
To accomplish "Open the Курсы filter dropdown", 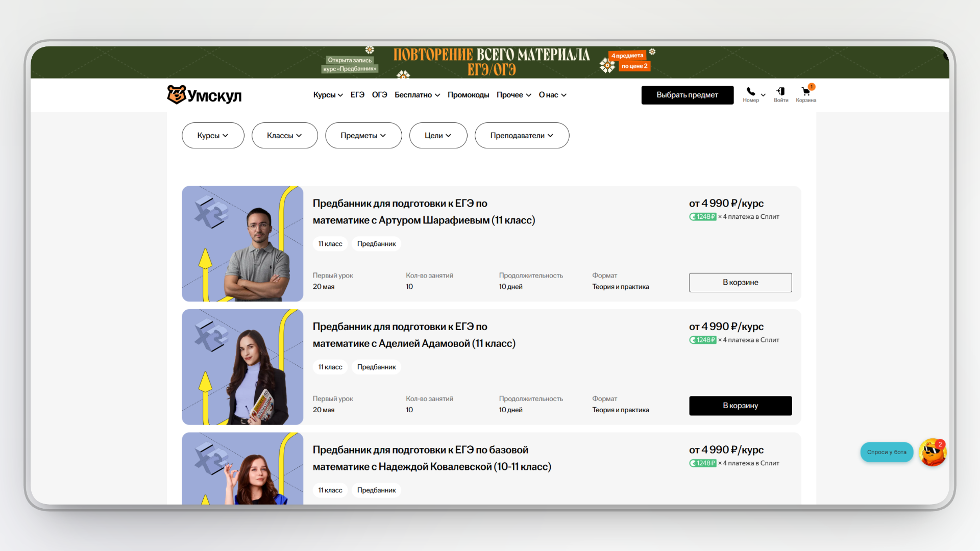I will pyautogui.click(x=213, y=136).
